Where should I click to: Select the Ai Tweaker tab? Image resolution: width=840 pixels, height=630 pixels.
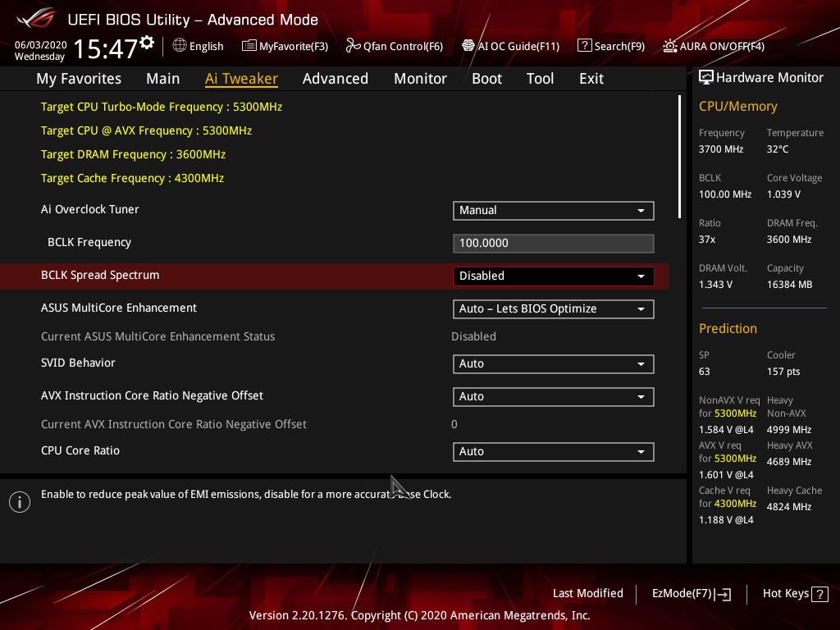click(241, 79)
